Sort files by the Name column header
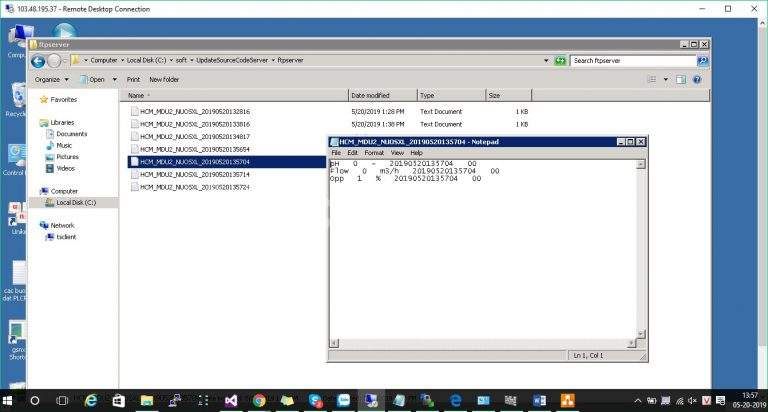 [235, 96]
